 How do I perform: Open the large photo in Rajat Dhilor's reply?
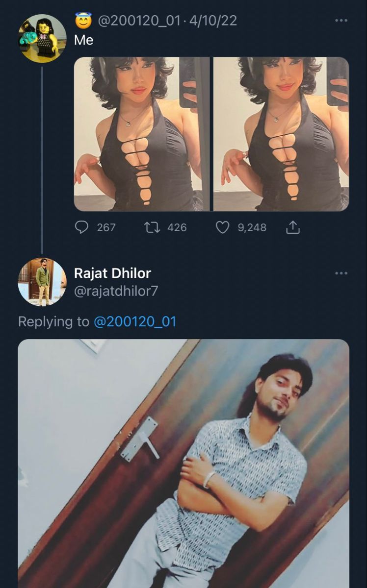[183, 463]
